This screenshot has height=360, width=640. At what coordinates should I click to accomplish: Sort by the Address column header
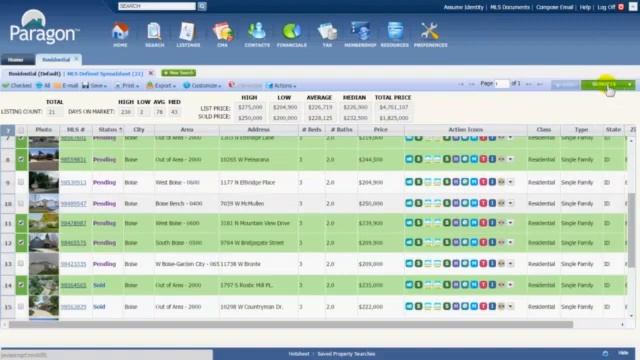pyautogui.click(x=258, y=130)
